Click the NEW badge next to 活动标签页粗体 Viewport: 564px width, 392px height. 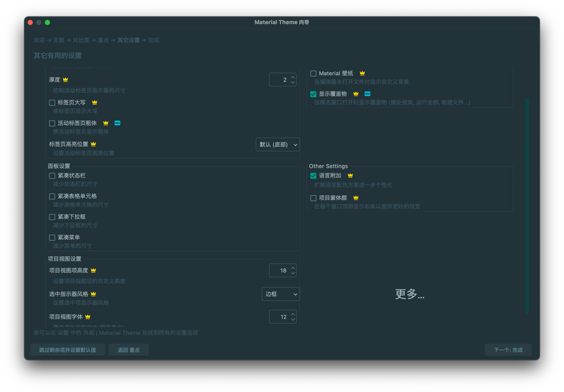pyautogui.click(x=117, y=122)
